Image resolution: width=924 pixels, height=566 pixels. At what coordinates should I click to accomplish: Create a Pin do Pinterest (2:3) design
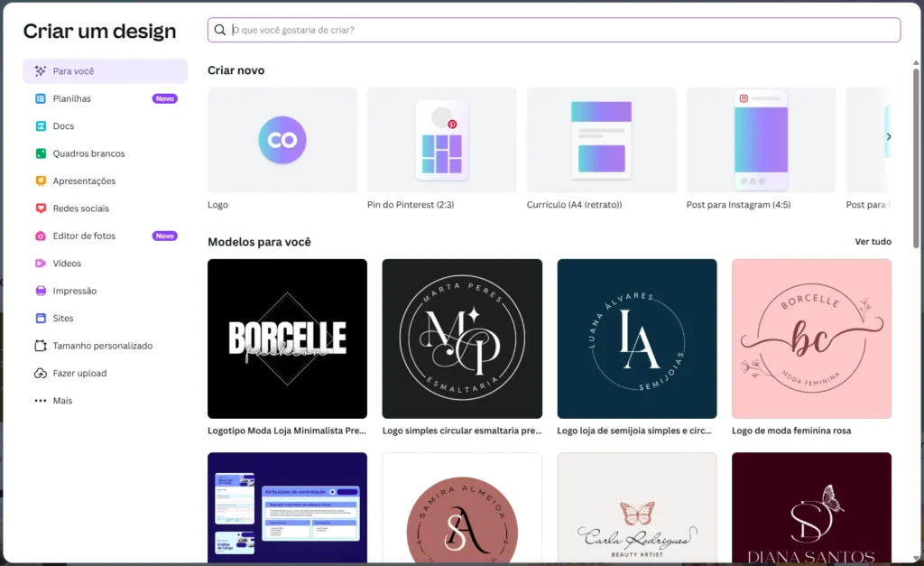[x=442, y=140]
